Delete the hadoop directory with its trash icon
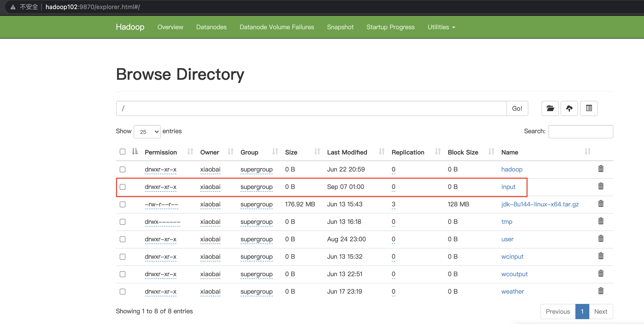The height and width of the screenshot is (324, 644). (x=601, y=169)
